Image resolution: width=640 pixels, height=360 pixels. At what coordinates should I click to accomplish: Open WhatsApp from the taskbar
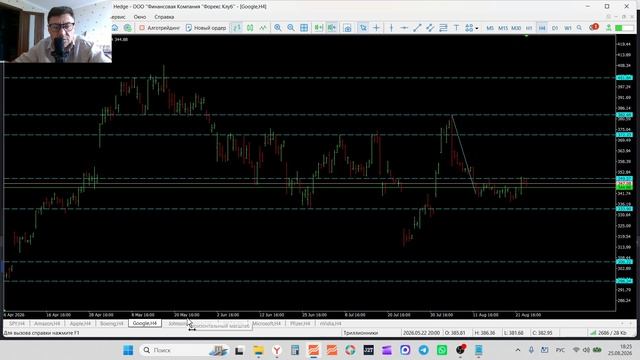[442, 350]
